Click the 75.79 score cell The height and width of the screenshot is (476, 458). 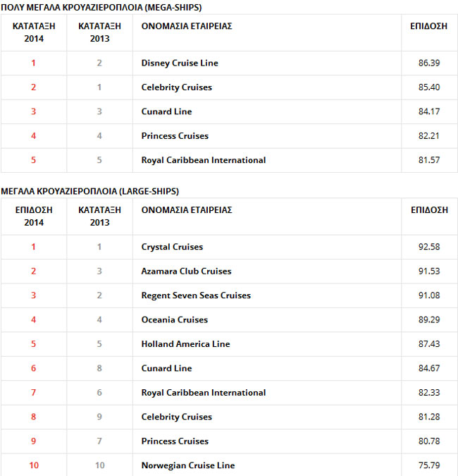click(429, 465)
